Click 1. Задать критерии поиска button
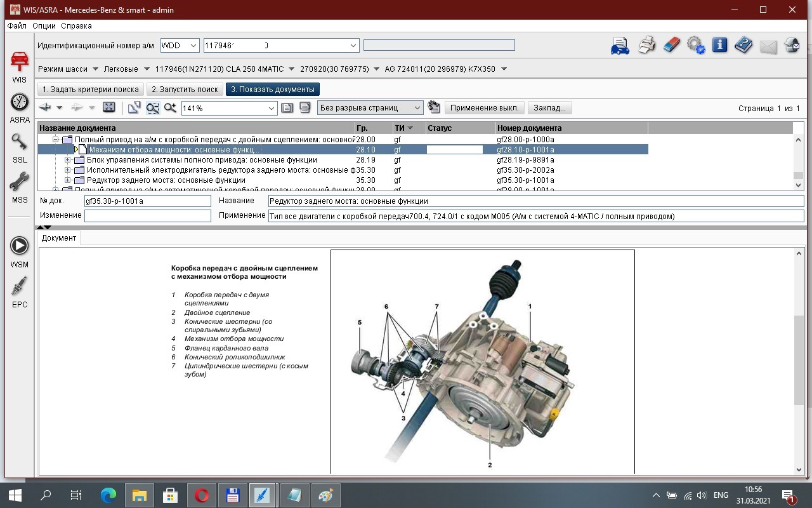812x508 pixels. [91, 90]
